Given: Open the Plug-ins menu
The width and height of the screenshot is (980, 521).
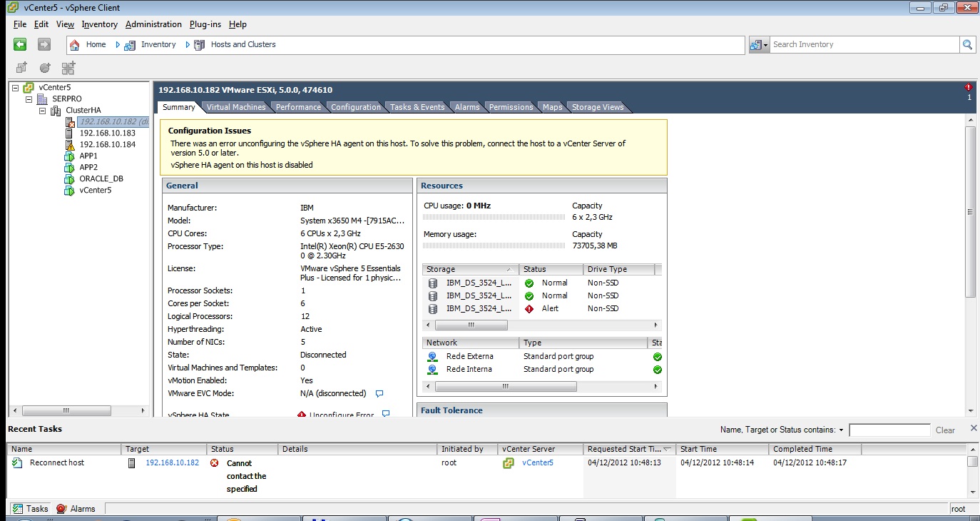Looking at the screenshot, I should (205, 24).
